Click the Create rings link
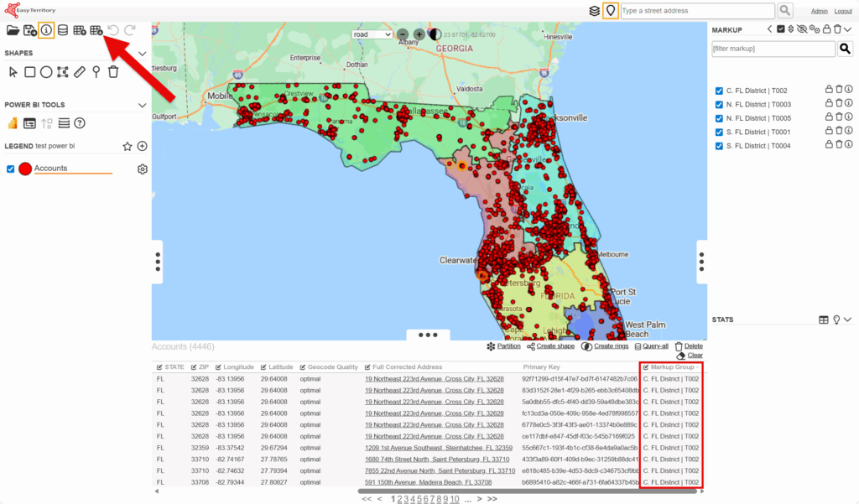The height and width of the screenshot is (504, 859). coord(606,346)
